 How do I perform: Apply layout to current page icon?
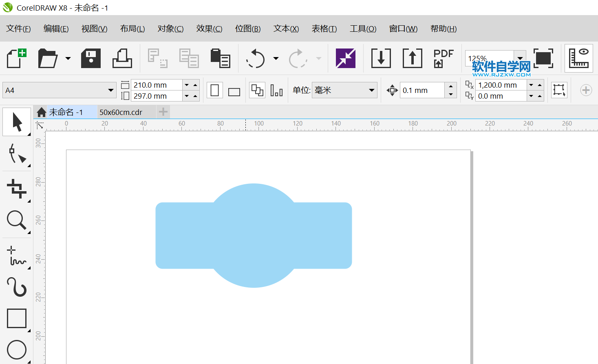276,90
